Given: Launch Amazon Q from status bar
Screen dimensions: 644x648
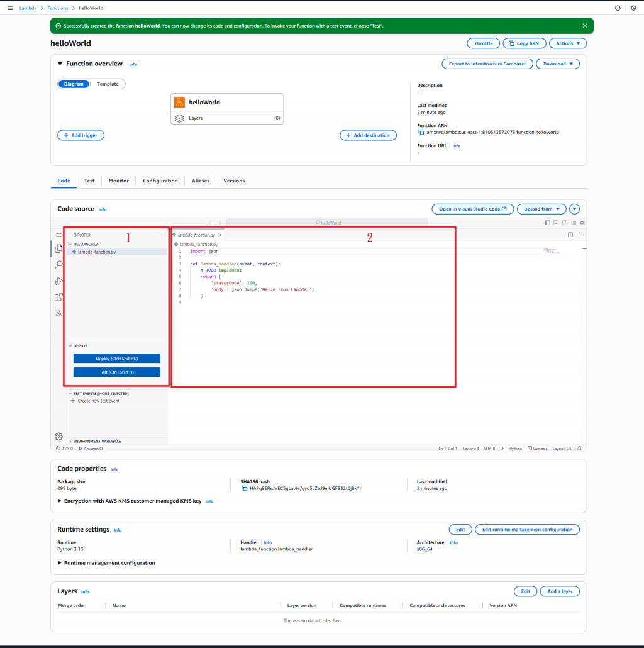Looking at the screenshot, I should [91, 449].
